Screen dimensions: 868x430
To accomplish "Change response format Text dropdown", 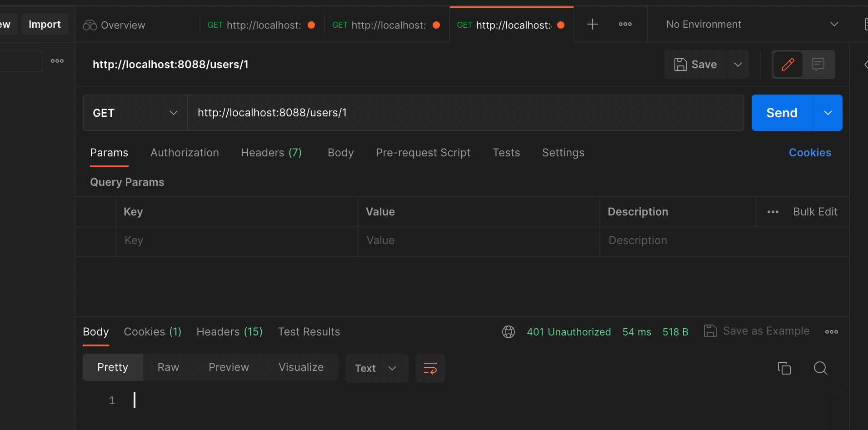I will coord(377,368).
